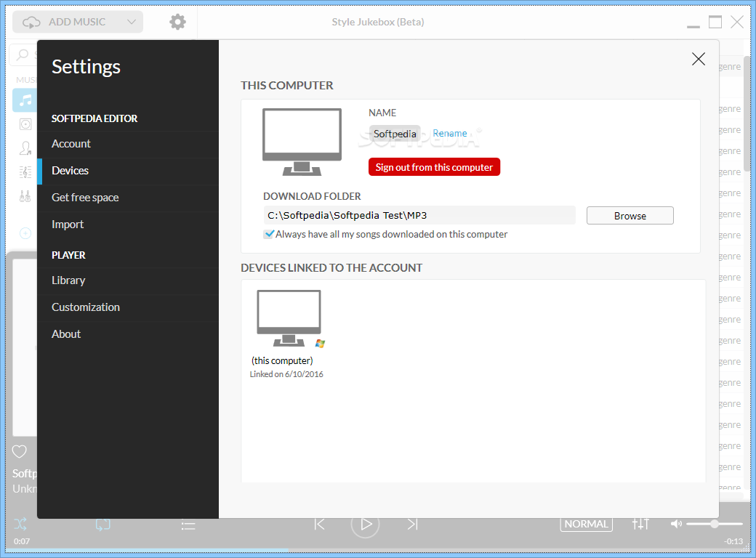
Task: Click the download folder path field
Action: (x=419, y=215)
